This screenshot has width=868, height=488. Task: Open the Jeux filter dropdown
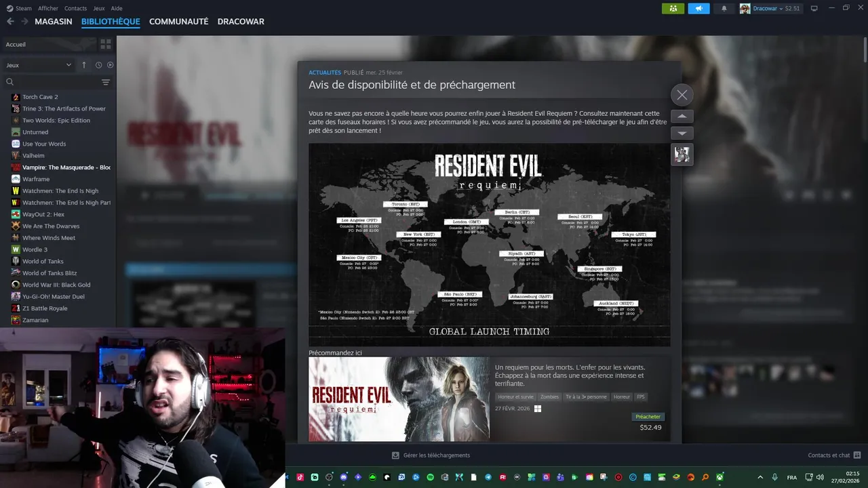39,65
